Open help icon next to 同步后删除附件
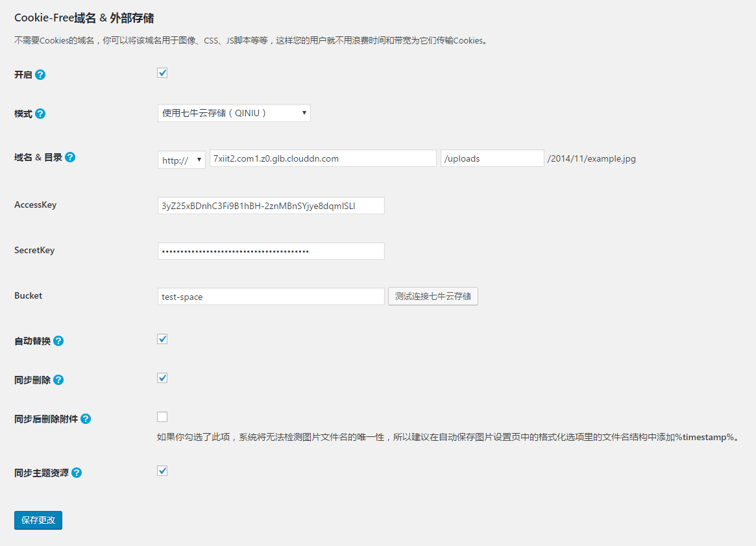This screenshot has height=546, width=756. tap(86, 419)
